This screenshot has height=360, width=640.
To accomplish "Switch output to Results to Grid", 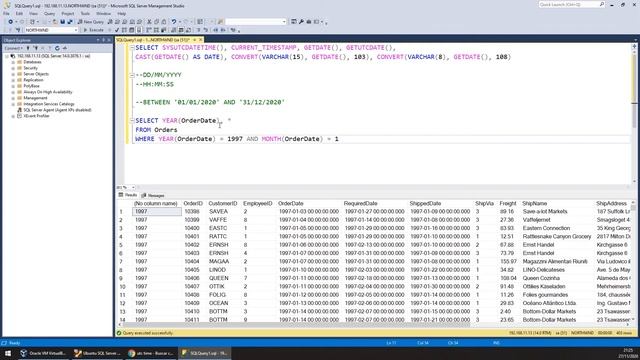I will click(181, 30).
